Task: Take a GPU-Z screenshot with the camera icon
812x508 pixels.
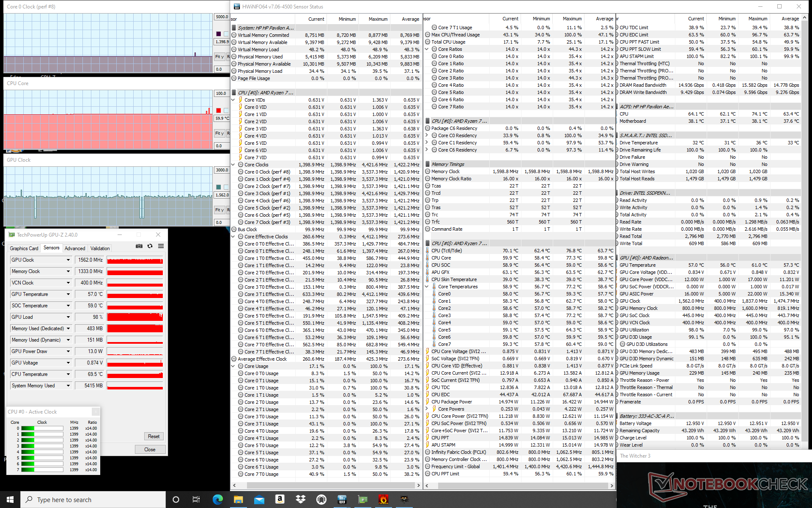Action: pyautogui.click(x=139, y=246)
